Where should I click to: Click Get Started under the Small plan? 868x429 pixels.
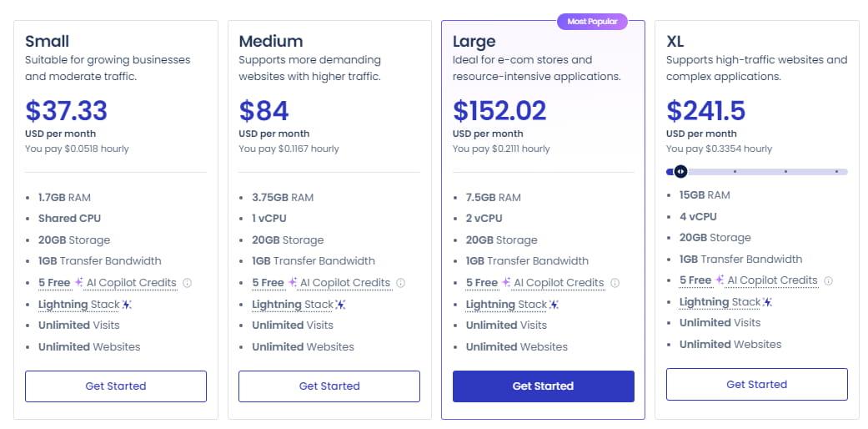pyautogui.click(x=116, y=386)
